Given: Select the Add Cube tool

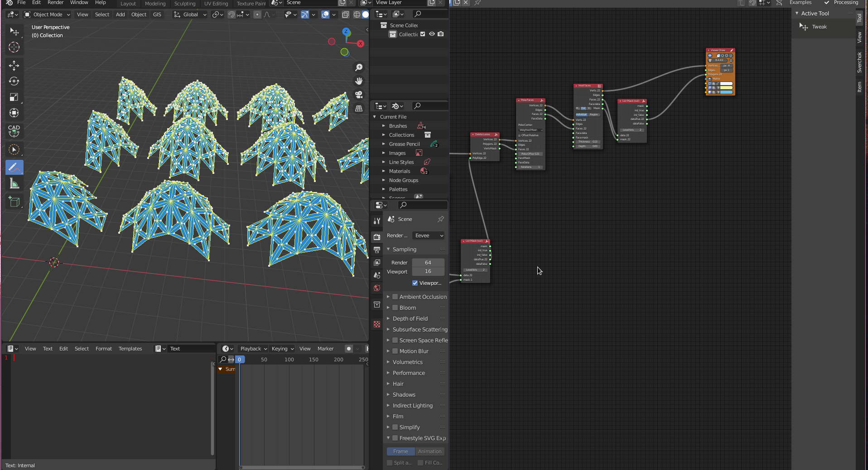Looking at the screenshot, I should click(x=14, y=202).
